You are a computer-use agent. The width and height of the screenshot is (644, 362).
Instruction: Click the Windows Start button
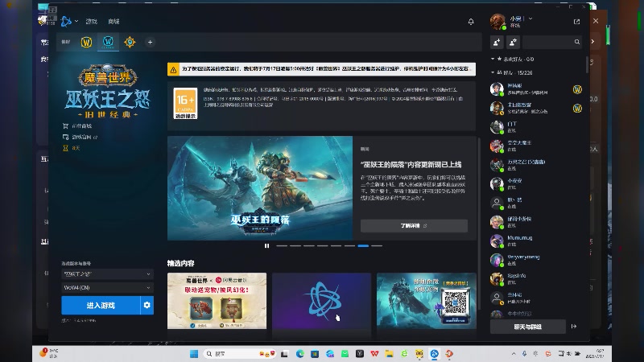[x=194, y=354]
